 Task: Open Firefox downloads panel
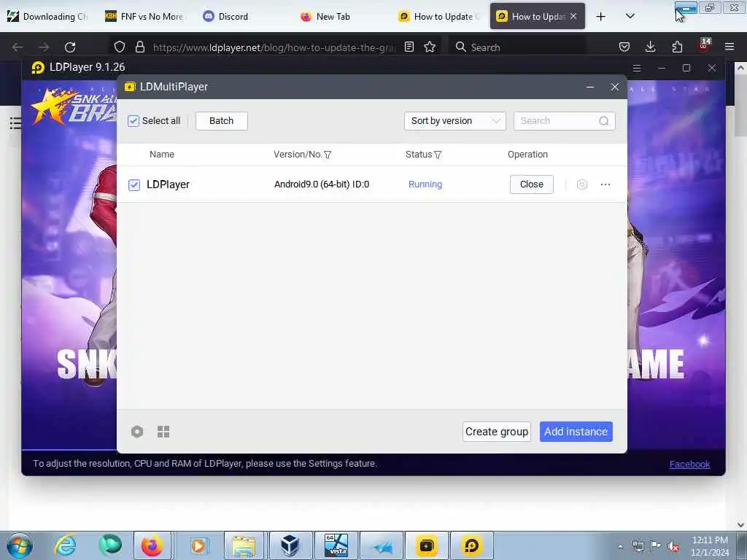[650, 47]
